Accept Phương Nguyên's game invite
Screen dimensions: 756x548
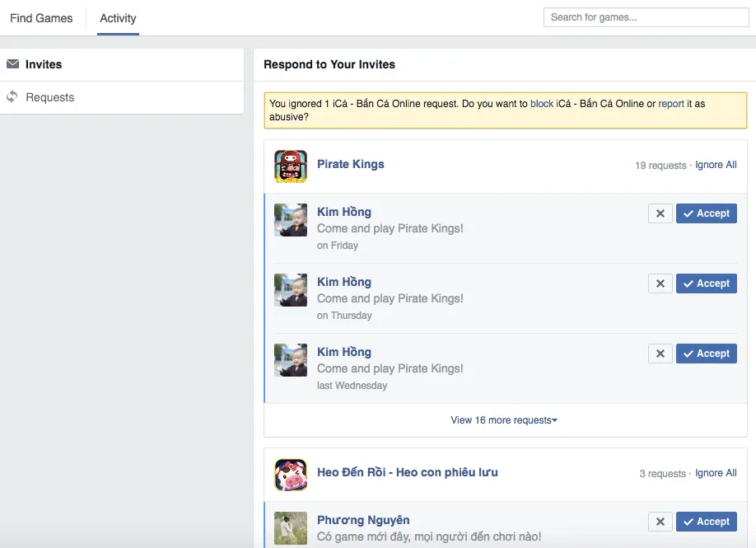click(706, 522)
